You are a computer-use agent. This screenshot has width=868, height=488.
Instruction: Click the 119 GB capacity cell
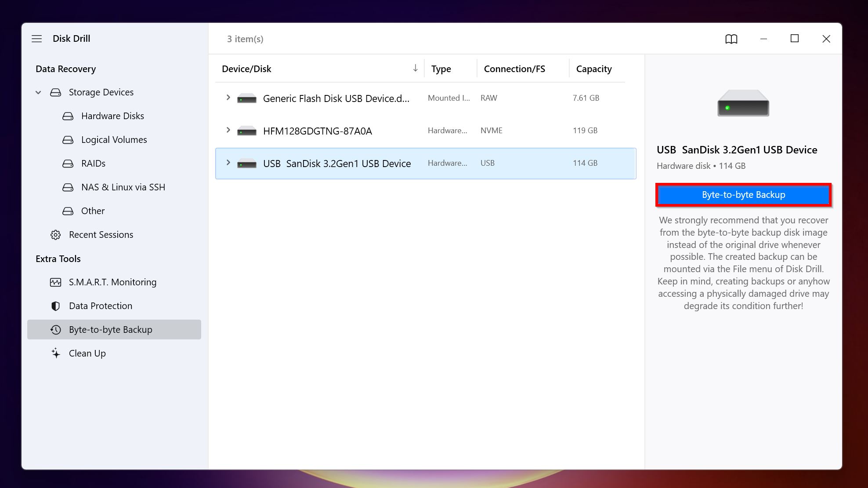coord(585,131)
